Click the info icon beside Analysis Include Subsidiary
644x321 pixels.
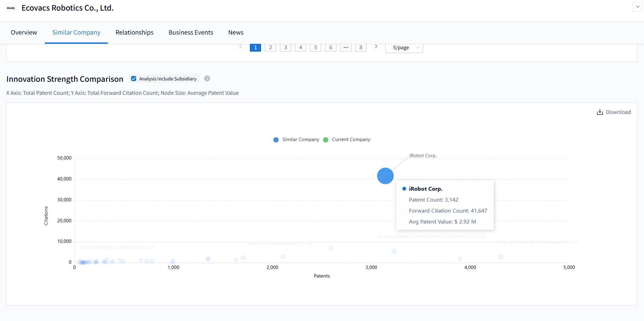pyautogui.click(x=207, y=79)
